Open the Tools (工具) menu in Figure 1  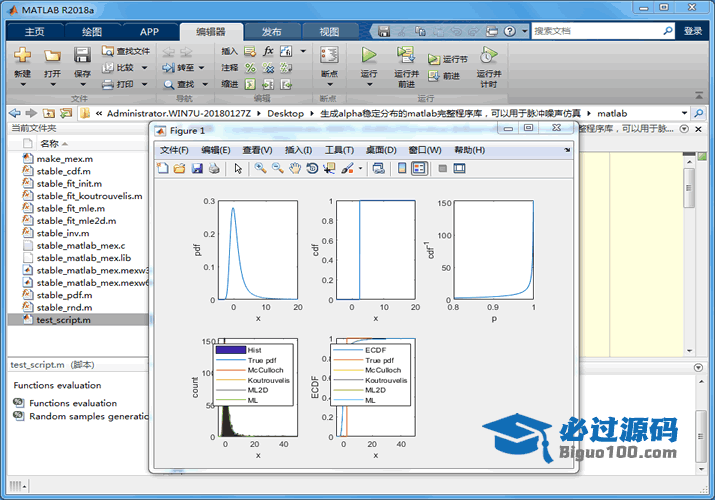pyautogui.click(x=339, y=150)
